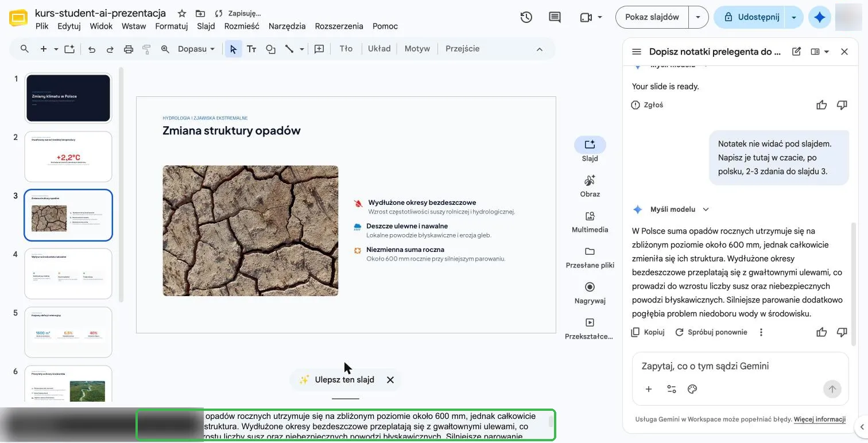
Task: Open the Dopasu zoom dropdown
Action: [196, 49]
